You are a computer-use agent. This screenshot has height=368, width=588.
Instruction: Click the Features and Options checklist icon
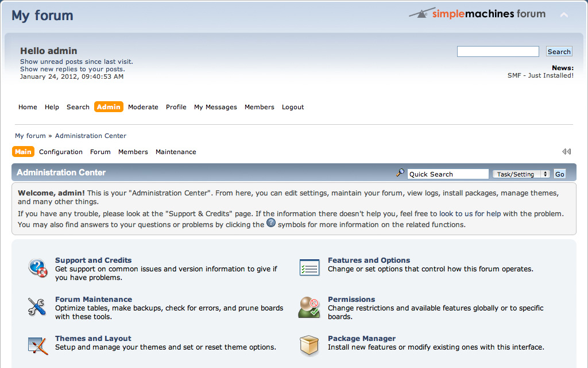point(310,267)
